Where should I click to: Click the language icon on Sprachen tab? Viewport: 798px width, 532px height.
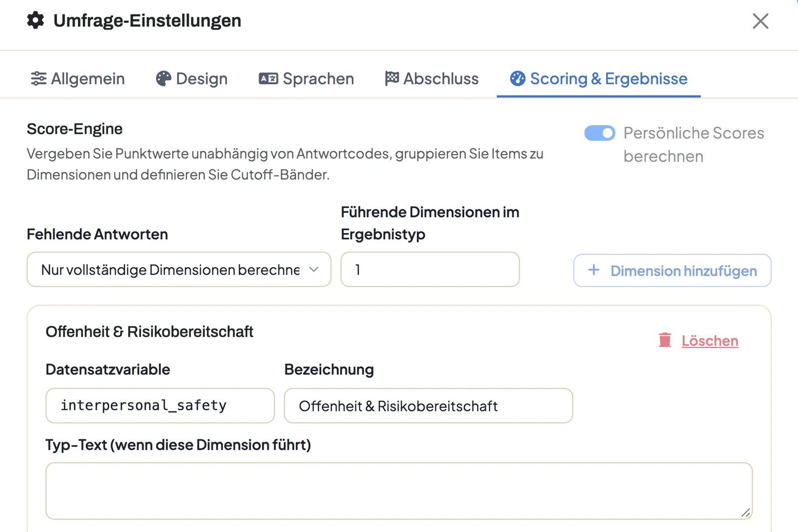(x=268, y=79)
